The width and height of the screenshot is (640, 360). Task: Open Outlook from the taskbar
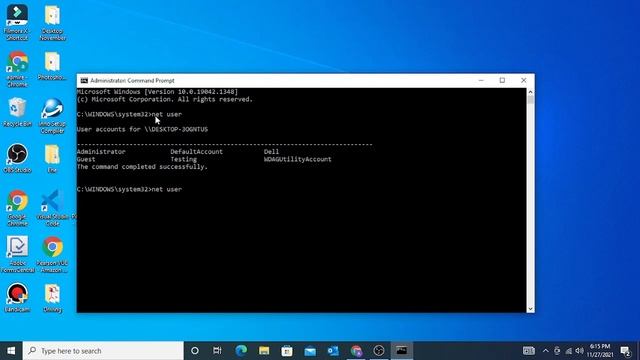click(333, 351)
